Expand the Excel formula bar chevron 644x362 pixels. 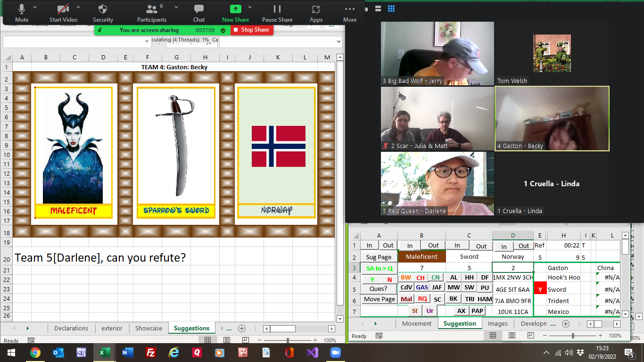(338, 41)
